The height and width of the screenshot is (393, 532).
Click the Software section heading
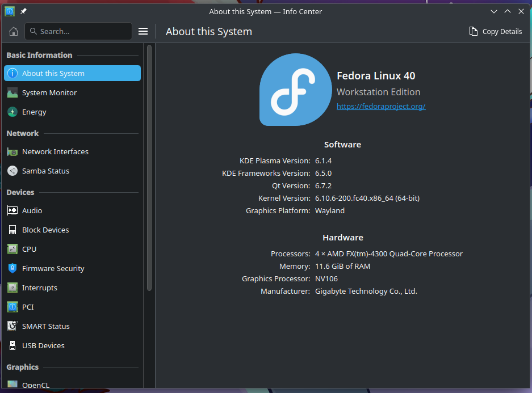coord(343,145)
